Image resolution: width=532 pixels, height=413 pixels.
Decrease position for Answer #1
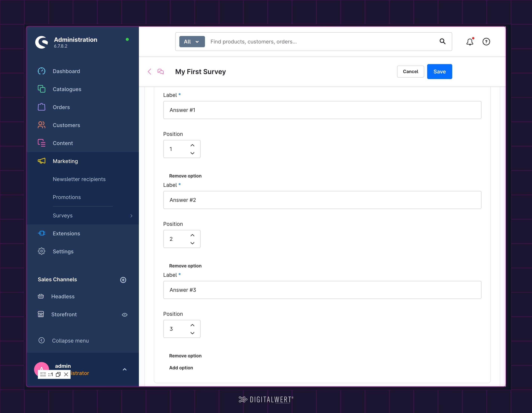tap(192, 153)
